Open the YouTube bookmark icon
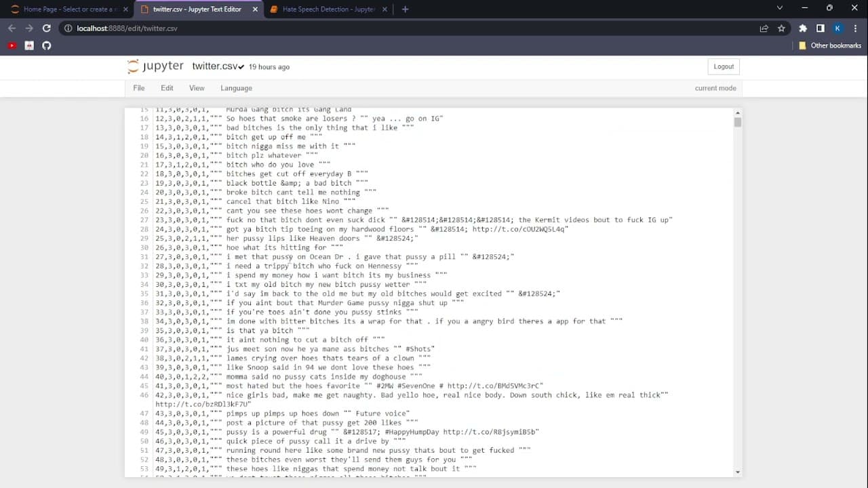 12,45
